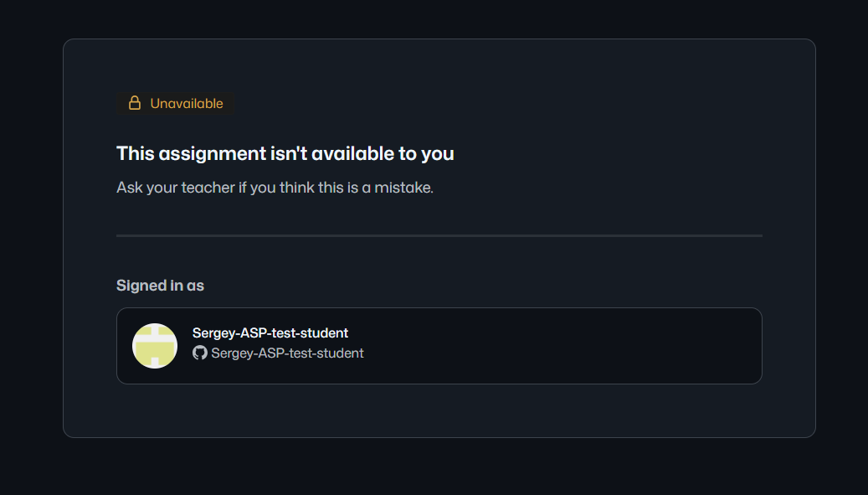
Task: Click the word mistake in the message
Action: point(403,188)
